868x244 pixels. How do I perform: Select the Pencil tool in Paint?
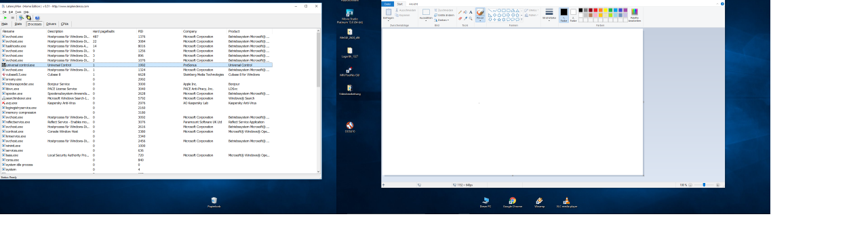[x=460, y=12]
